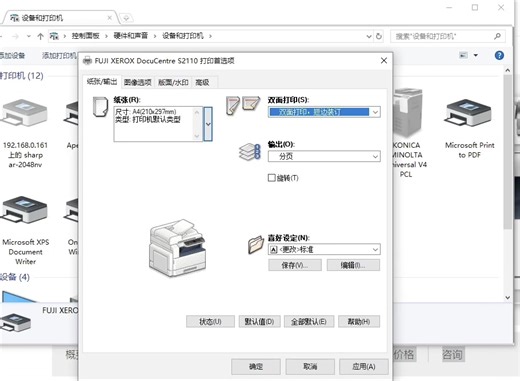Close the 设备和打印机 browser tab
Image resolution: width=520 pixels, height=381 pixels.
(x=109, y=18)
